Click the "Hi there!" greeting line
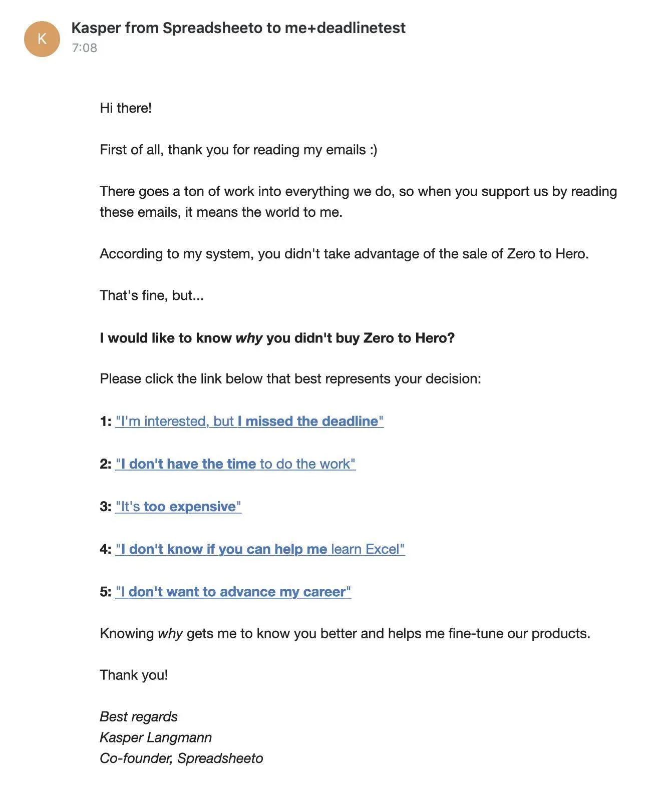Screen dimensions: 672x785 coord(126,108)
